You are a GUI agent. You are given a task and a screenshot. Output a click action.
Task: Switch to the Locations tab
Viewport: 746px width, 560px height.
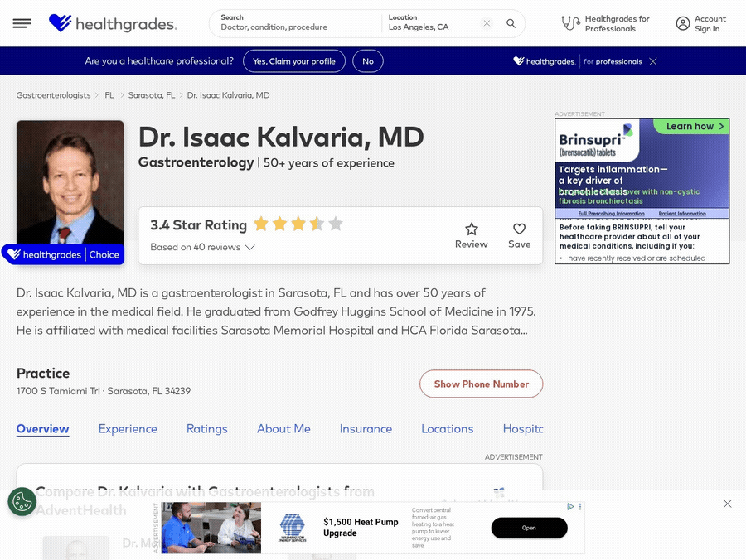(x=448, y=429)
